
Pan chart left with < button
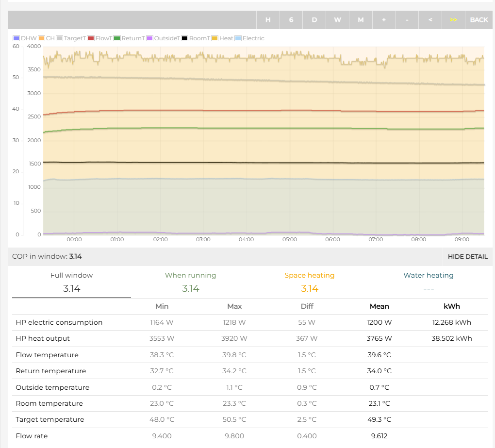[430, 20]
